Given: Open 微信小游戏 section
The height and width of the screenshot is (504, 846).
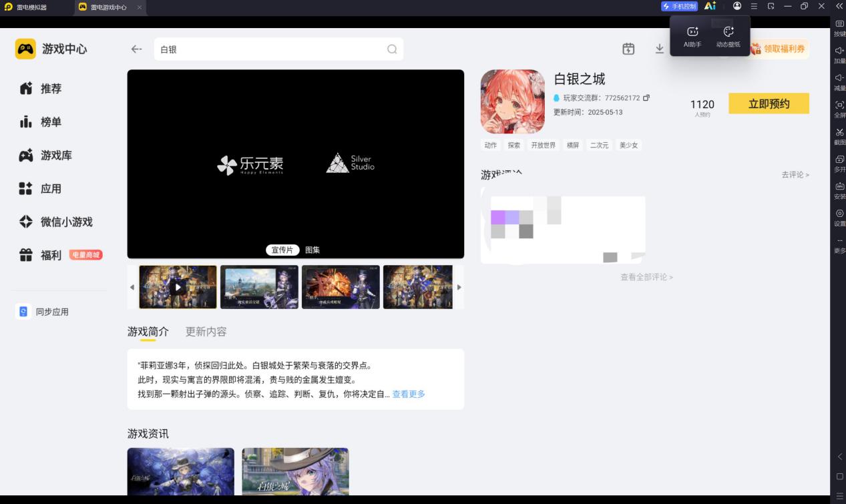Looking at the screenshot, I should click(65, 222).
